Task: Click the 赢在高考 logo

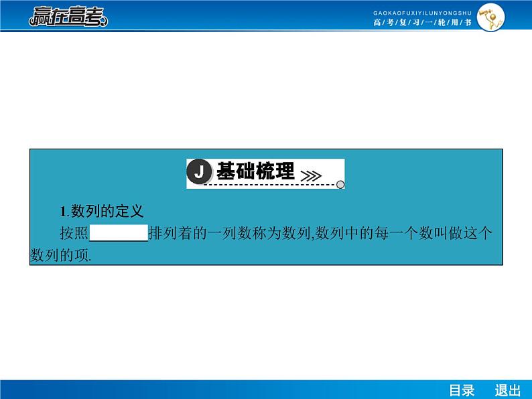Action: point(68,16)
